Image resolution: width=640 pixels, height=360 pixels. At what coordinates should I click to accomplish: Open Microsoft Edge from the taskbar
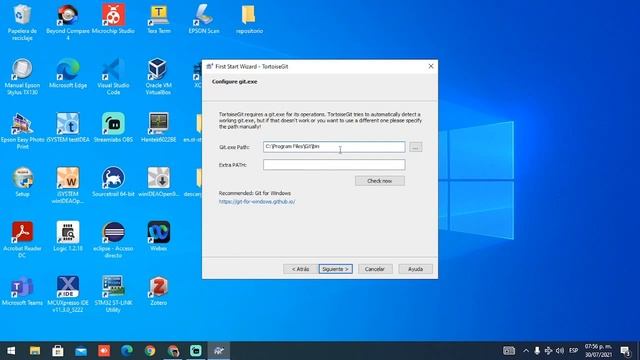pyautogui.click(x=127, y=351)
